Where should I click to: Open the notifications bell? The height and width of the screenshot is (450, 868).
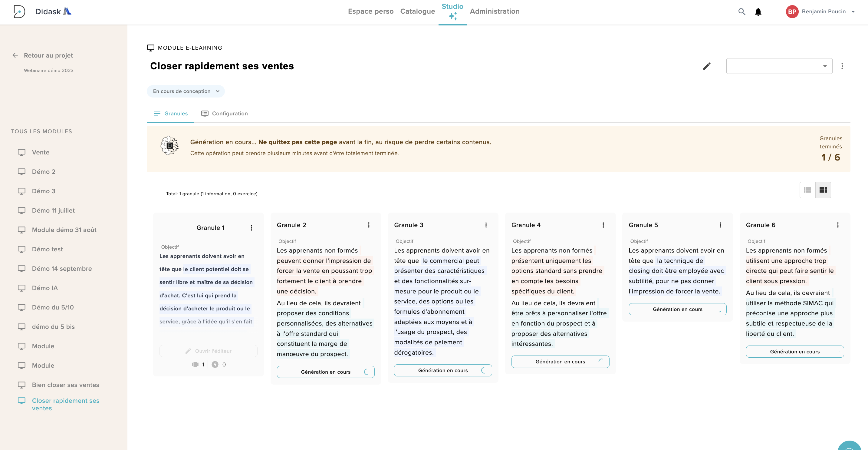point(758,12)
